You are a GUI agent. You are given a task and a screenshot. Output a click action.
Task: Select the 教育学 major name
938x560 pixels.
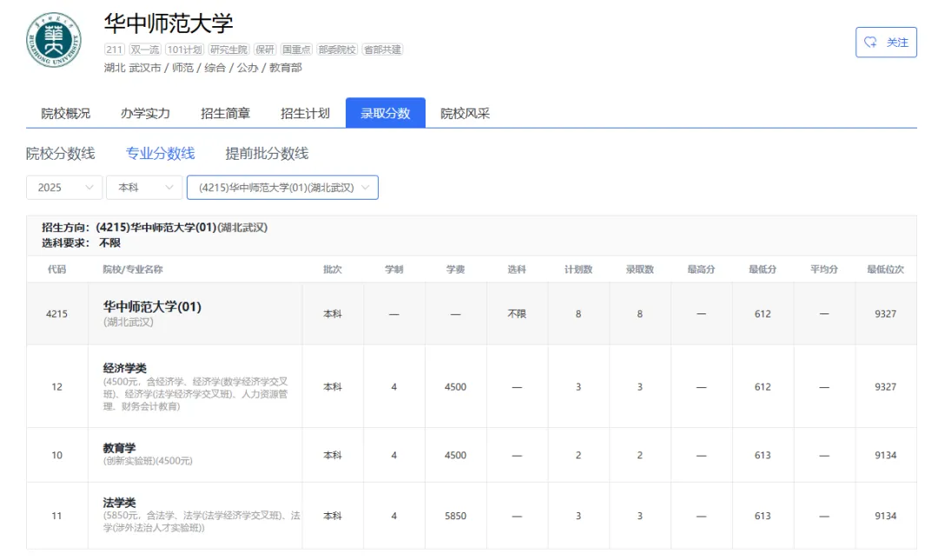[x=119, y=447]
